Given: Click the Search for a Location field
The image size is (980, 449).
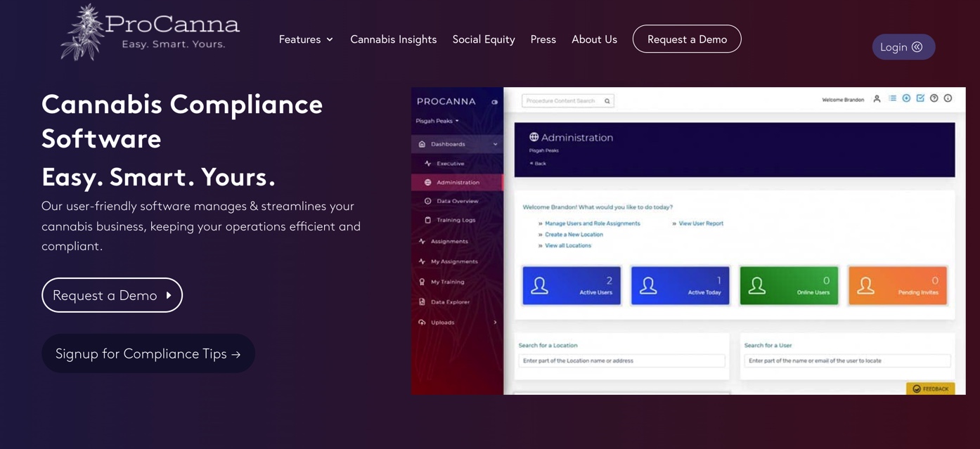Looking at the screenshot, I should tap(621, 360).
